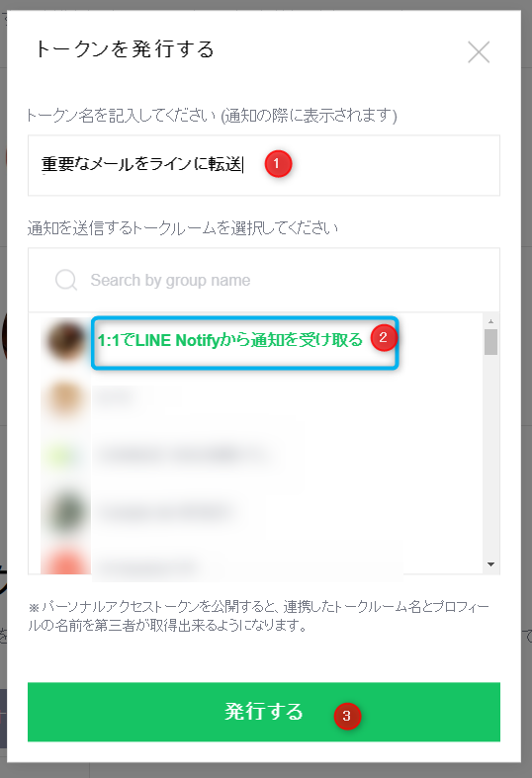This screenshot has width=532, height=778.
Task: Click the red number 1 marker
Action: (278, 164)
